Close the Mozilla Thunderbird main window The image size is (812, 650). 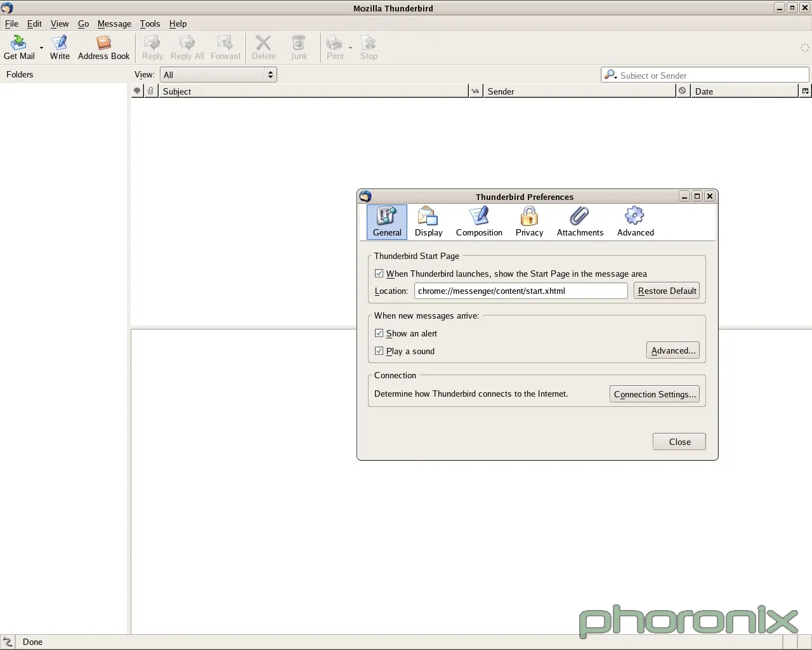pyautogui.click(x=805, y=8)
